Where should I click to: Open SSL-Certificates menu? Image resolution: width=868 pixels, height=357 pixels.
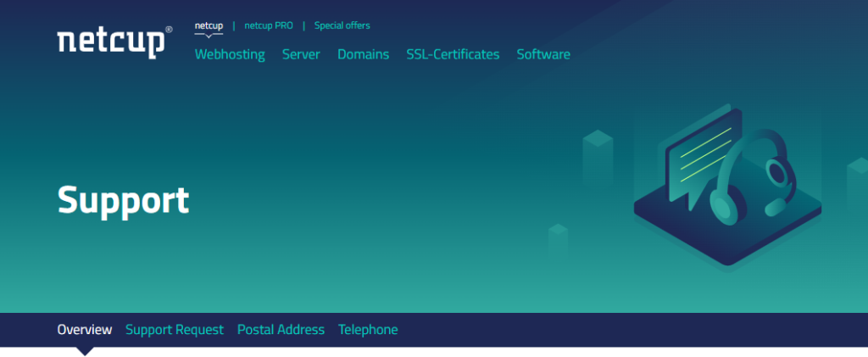coord(453,54)
